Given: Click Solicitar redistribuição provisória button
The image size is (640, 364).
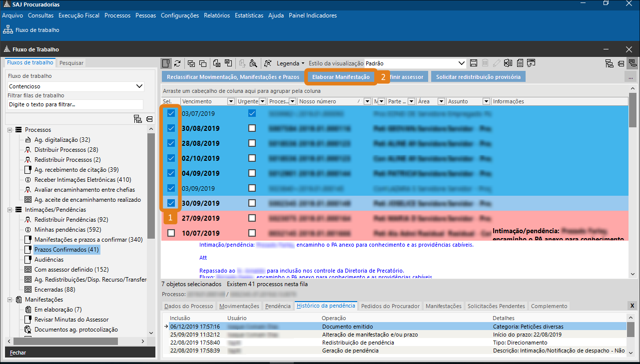Looking at the screenshot, I should coord(478,77).
